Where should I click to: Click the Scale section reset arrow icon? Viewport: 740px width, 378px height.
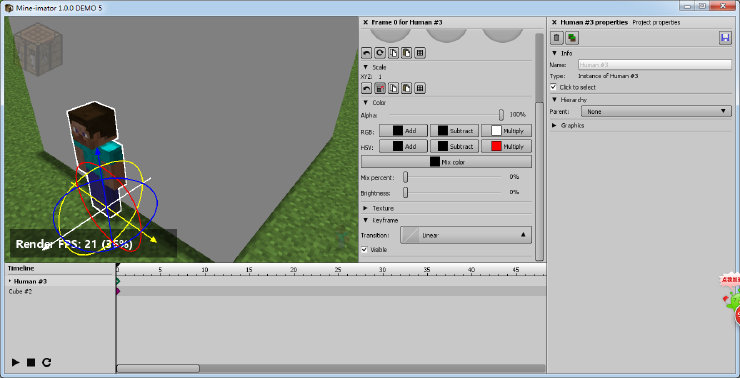tap(366, 88)
